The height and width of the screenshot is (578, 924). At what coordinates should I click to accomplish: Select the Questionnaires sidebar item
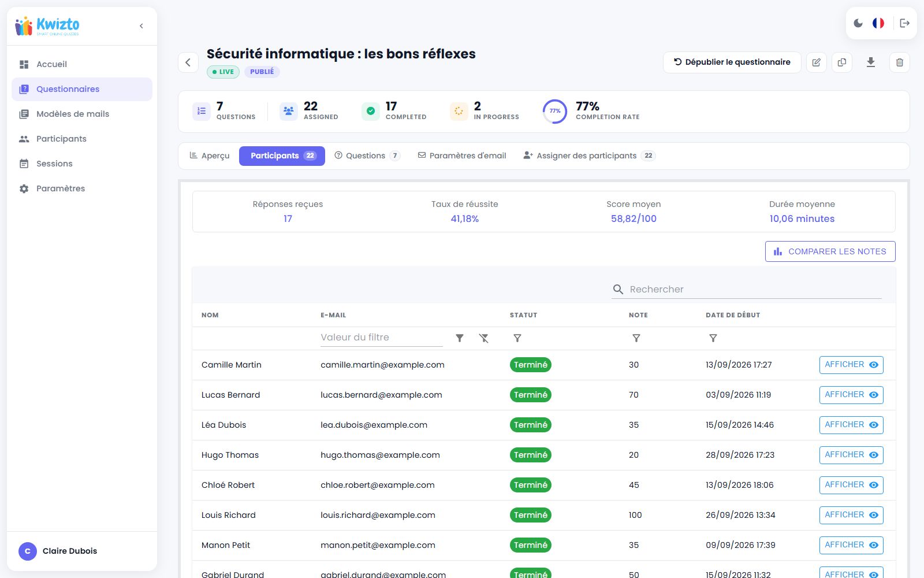[82, 89]
